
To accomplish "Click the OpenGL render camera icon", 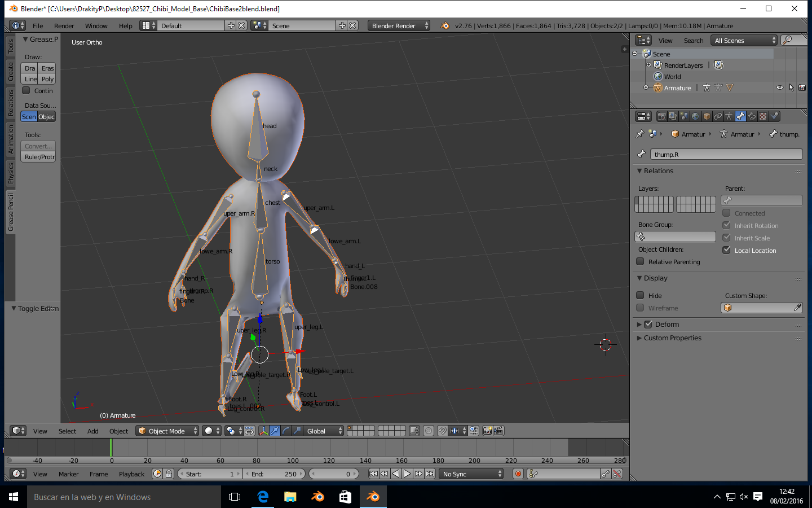I will [x=487, y=431].
